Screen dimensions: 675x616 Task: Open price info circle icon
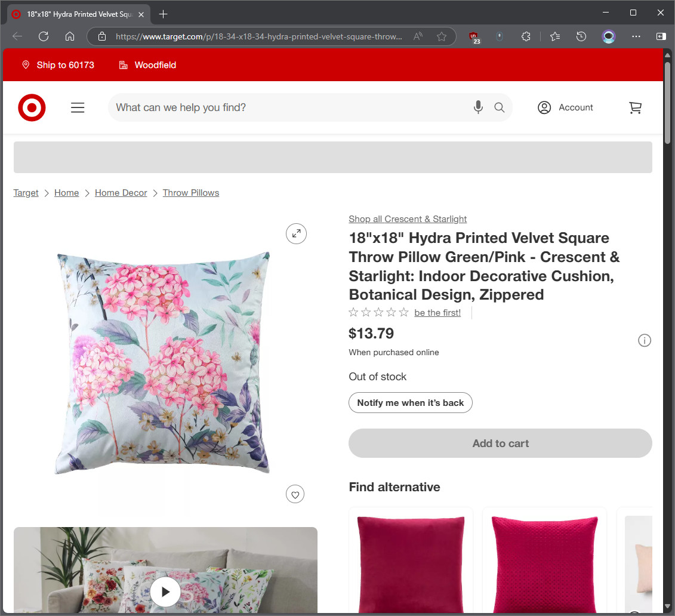pyautogui.click(x=645, y=340)
